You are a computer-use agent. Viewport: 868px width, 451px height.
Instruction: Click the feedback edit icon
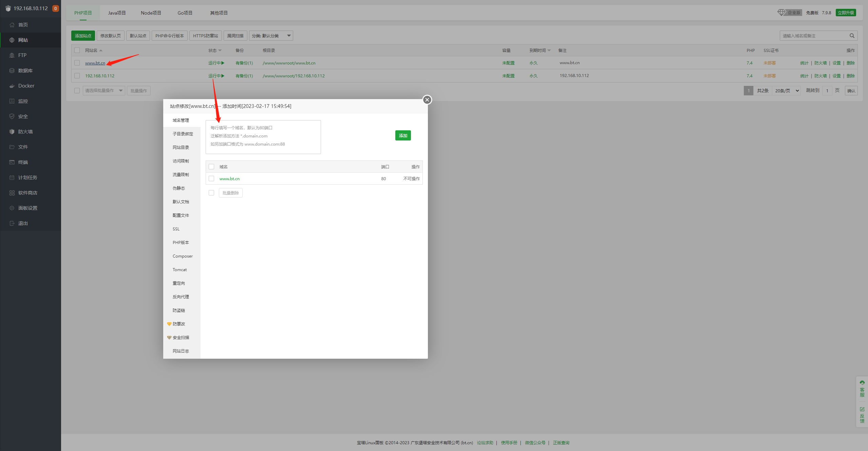862,409
